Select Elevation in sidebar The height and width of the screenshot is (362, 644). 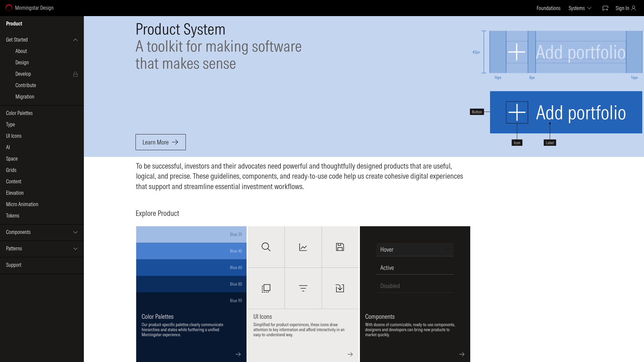pos(15,193)
